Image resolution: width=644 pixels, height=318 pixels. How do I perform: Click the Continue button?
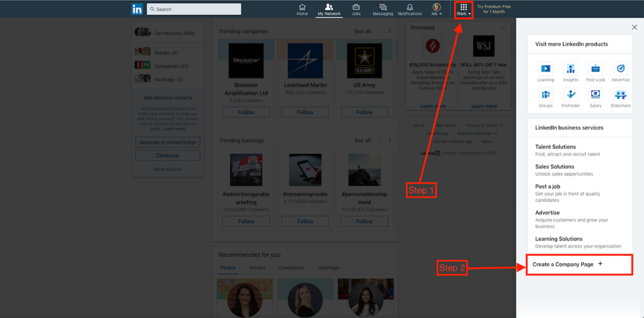pyautogui.click(x=167, y=155)
